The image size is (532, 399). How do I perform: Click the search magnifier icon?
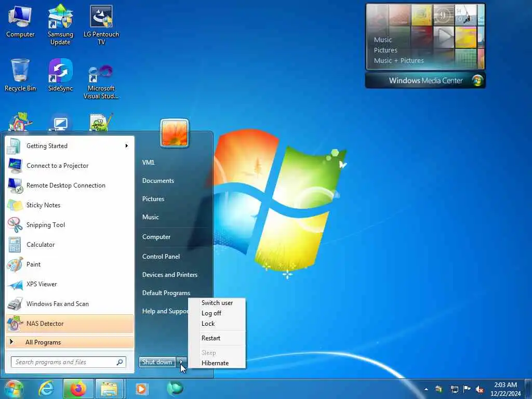(x=120, y=362)
